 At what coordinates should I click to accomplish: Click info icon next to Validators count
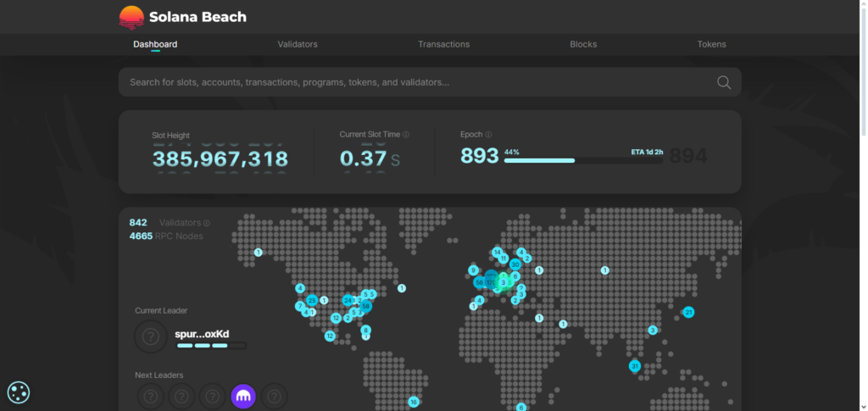coord(207,223)
